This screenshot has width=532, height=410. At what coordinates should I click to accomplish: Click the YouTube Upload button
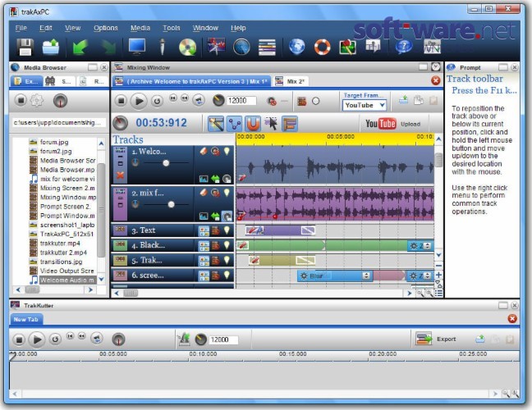point(393,124)
